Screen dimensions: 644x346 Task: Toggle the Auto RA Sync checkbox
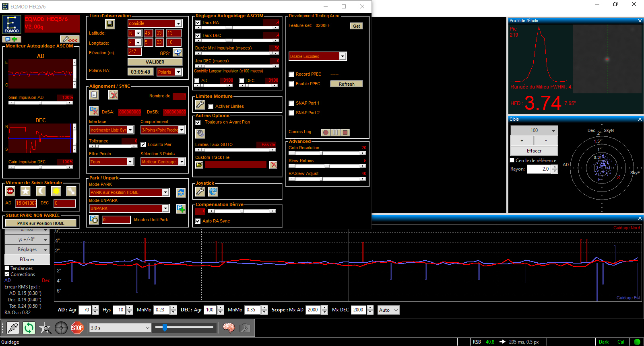[x=198, y=221]
